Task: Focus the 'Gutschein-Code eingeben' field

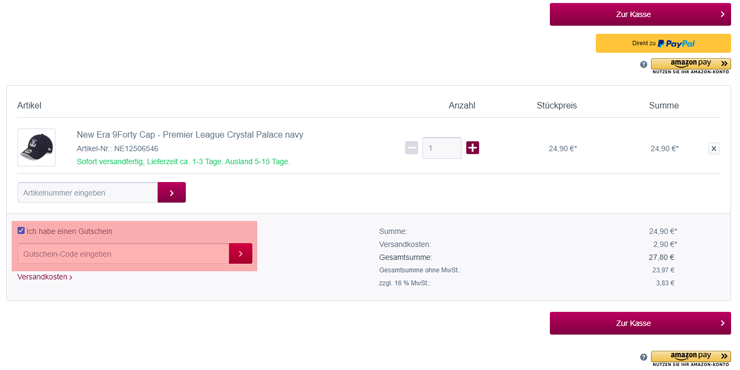Action: pos(123,254)
